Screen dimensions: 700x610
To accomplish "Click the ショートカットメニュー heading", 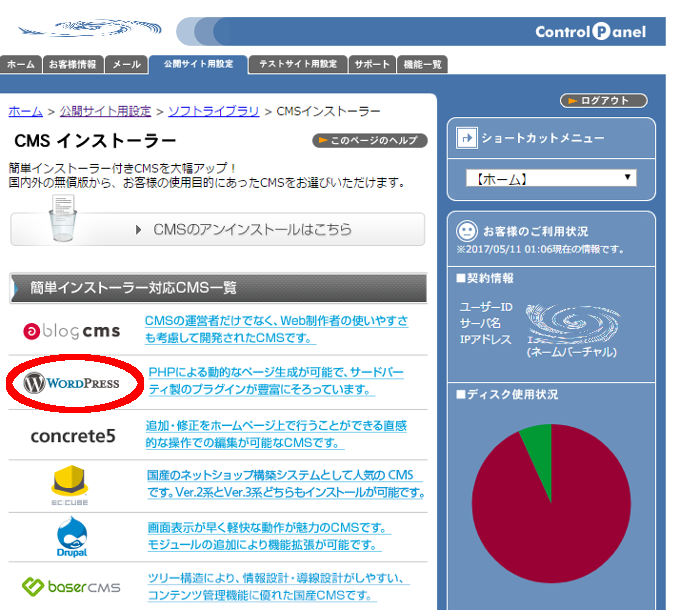I will click(543, 138).
